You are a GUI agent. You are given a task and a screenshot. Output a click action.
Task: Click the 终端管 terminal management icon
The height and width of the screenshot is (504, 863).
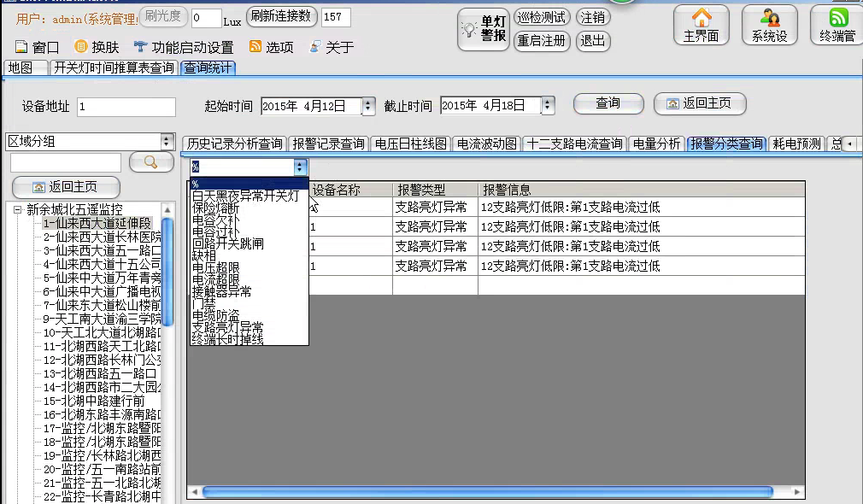tap(837, 25)
